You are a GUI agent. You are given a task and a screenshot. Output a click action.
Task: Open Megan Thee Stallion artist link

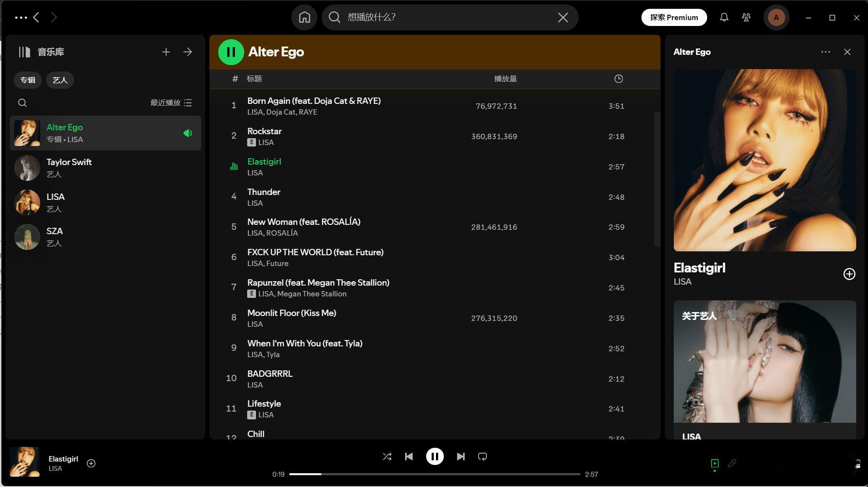pos(312,294)
